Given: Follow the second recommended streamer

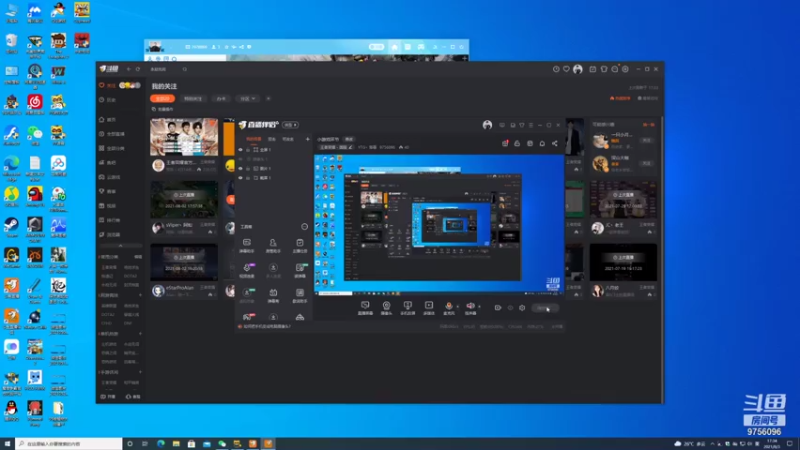Looking at the screenshot, I should 646,163.
